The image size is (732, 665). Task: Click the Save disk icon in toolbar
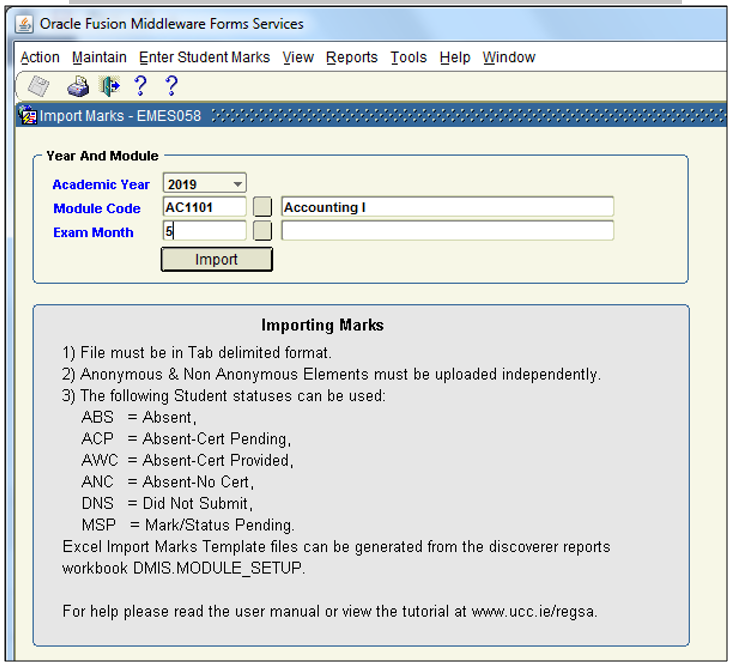click(38, 87)
